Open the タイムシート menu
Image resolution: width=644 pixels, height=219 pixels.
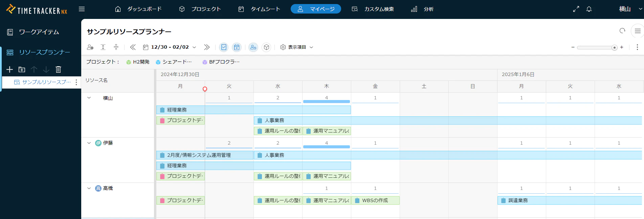point(259,9)
